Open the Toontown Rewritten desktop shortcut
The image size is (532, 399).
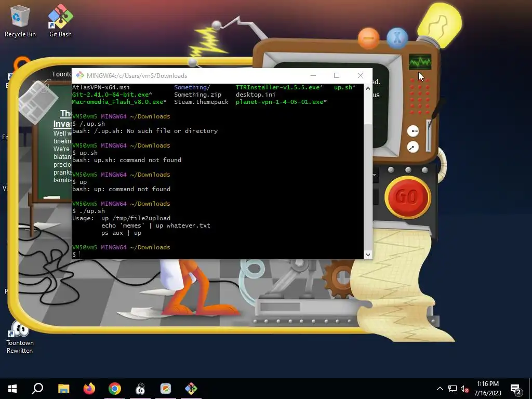[x=20, y=337]
